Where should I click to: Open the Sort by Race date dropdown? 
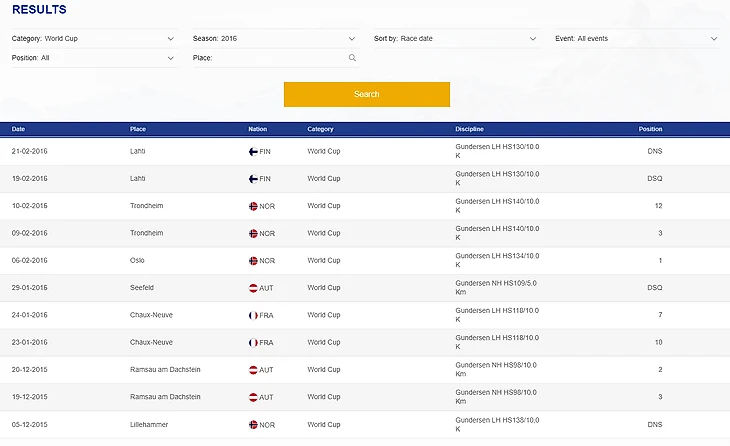coord(455,39)
